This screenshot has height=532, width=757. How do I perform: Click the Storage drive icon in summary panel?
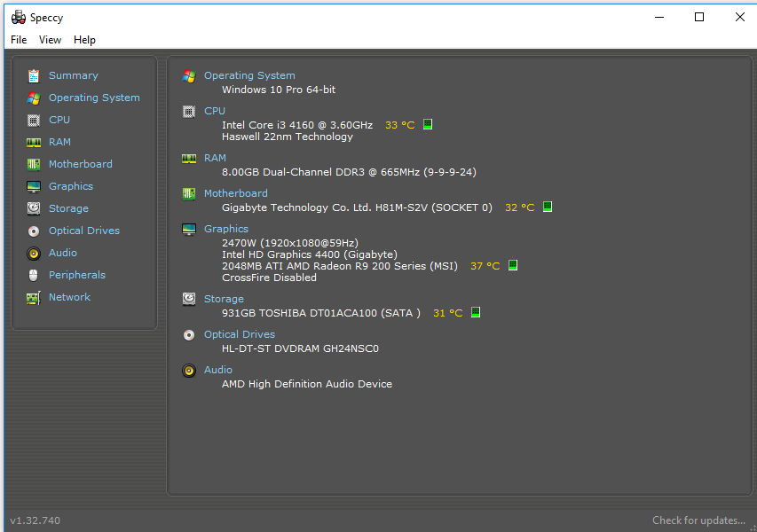click(x=189, y=299)
